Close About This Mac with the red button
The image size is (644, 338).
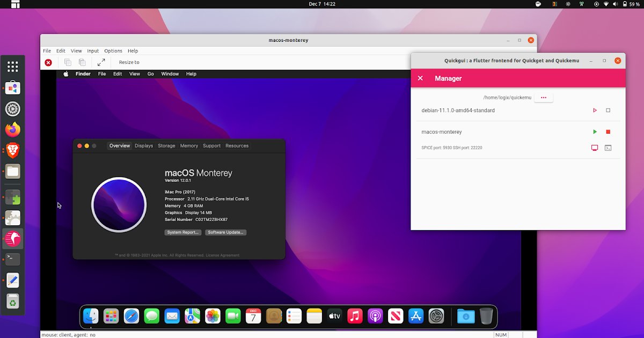click(x=79, y=146)
